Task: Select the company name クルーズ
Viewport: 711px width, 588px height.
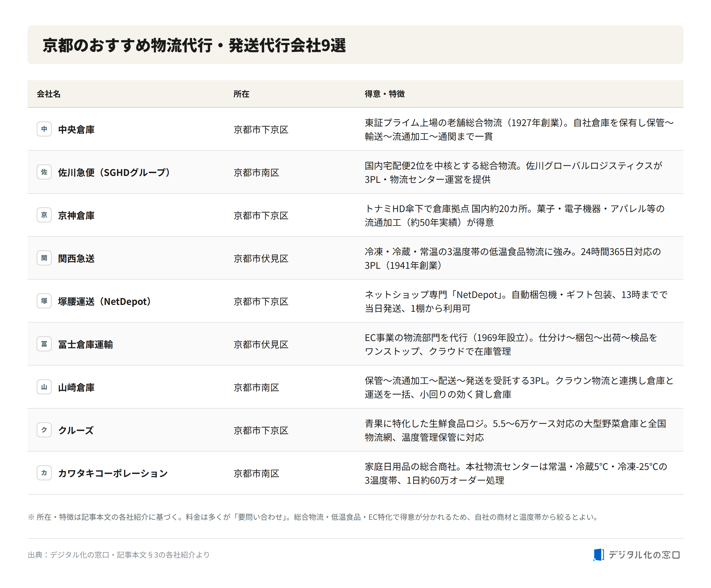Action: point(76,430)
